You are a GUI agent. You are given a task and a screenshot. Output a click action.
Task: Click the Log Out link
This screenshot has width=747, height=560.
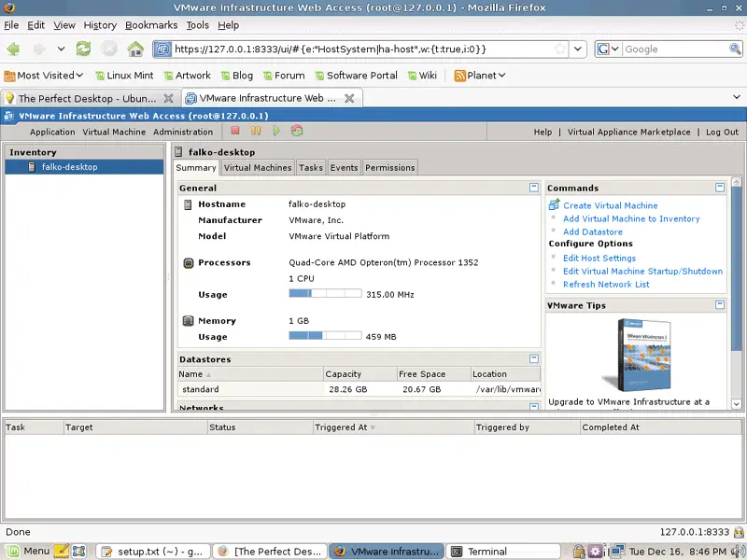tap(722, 132)
